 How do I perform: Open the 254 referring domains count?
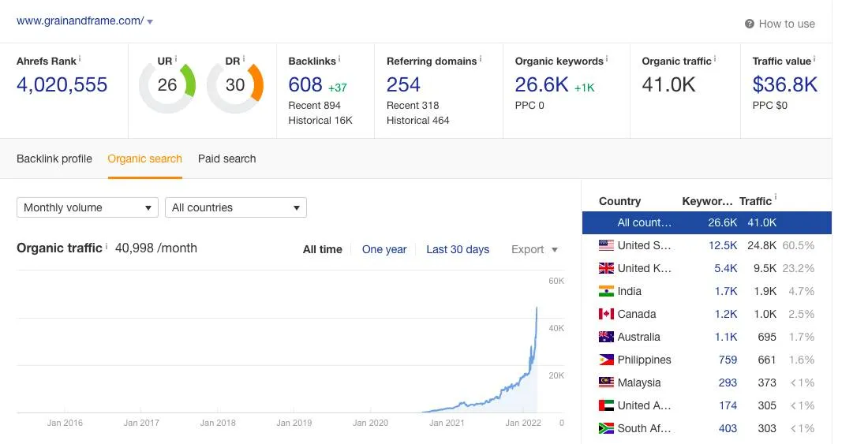(403, 84)
